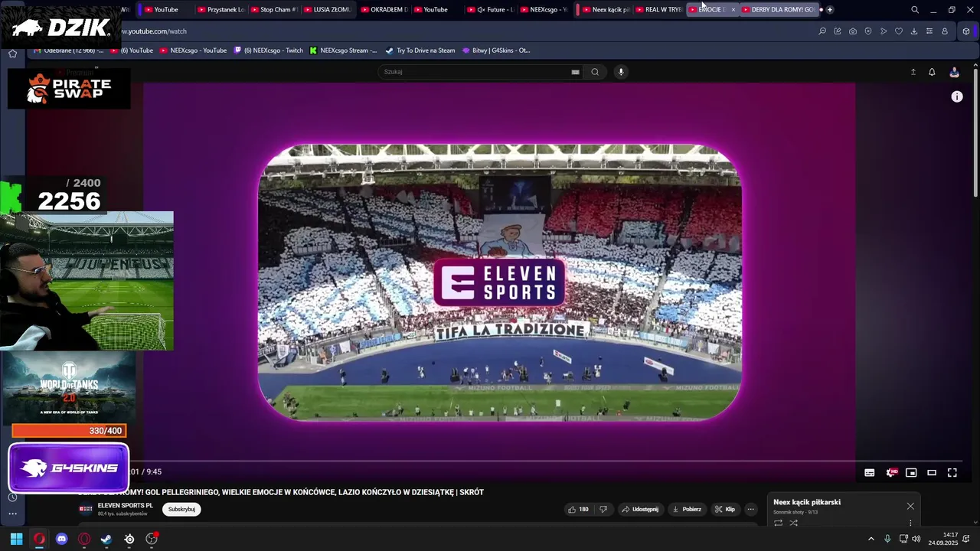
Task: Open Bitwy G4Skins bookmark
Action: click(x=496, y=51)
